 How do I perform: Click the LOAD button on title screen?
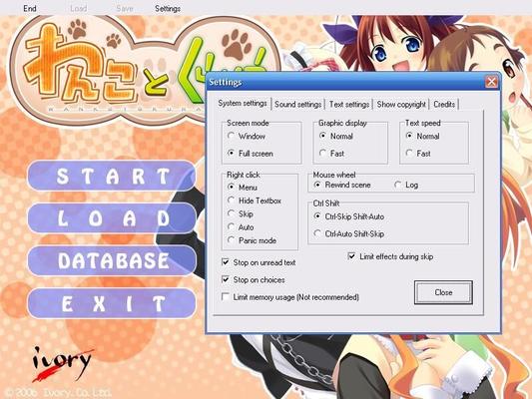(112, 218)
